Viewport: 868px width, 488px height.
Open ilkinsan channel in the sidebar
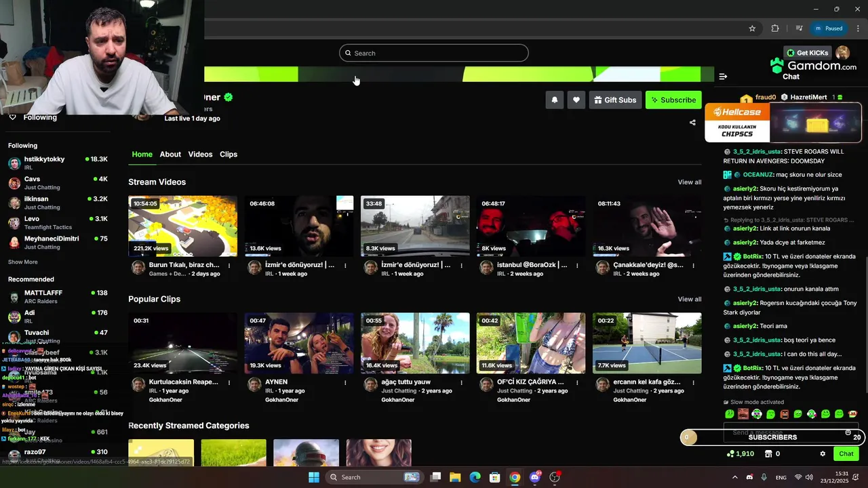[58, 203]
